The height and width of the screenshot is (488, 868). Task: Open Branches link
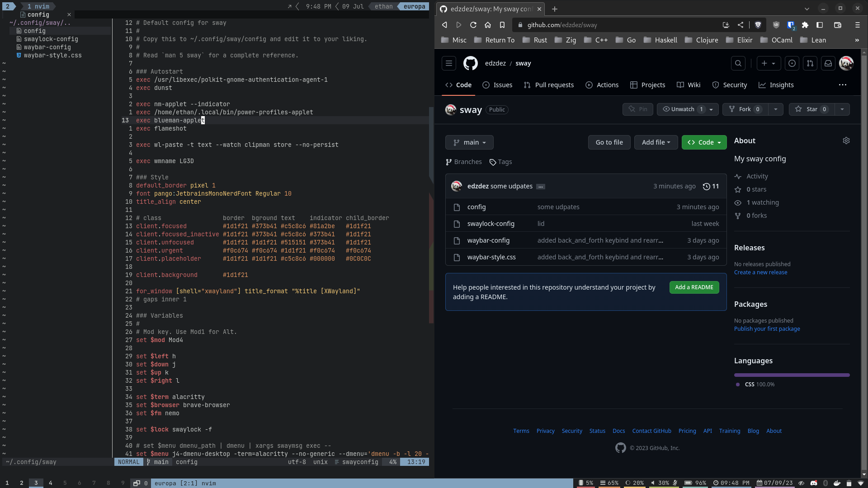464,162
